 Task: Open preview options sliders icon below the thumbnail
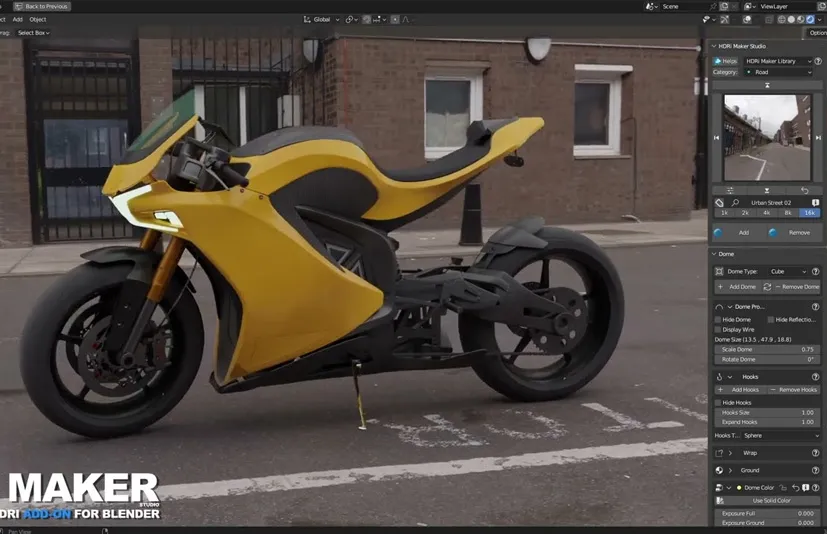[730, 190]
